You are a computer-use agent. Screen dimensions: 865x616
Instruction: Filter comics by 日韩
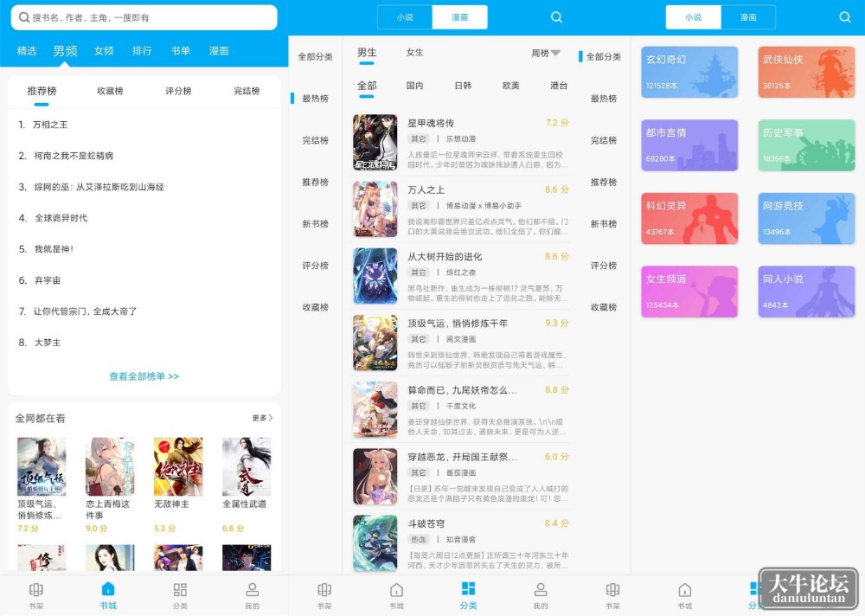pyautogui.click(x=463, y=86)
